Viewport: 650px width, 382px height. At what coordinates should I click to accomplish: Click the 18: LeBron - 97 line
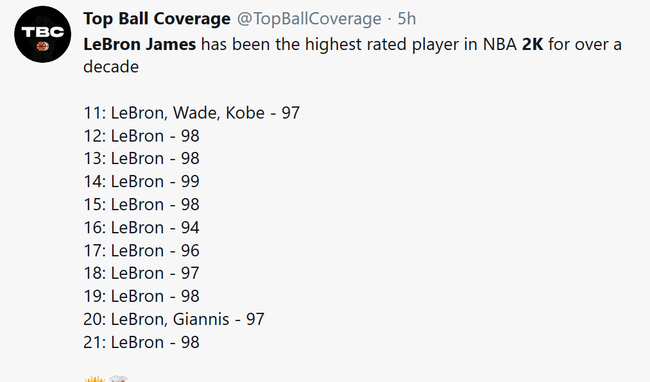pyautogui.click(x=141, y=273)
